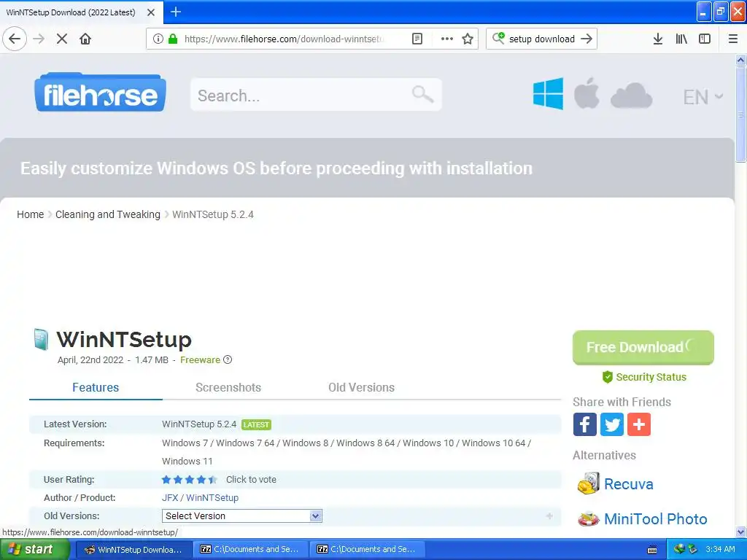Open the Firefox hamburger menu
Screen dimensions: 747x560
733,39
